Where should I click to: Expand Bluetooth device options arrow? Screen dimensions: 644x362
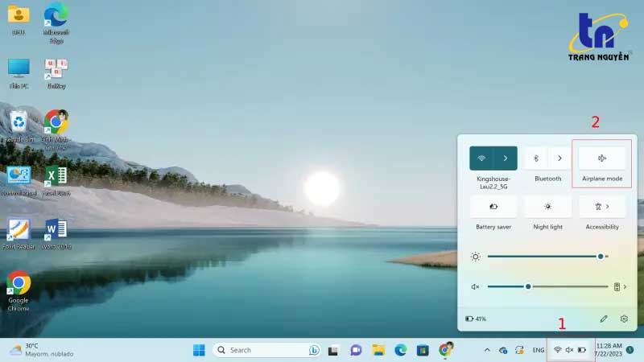coord(559,158)
